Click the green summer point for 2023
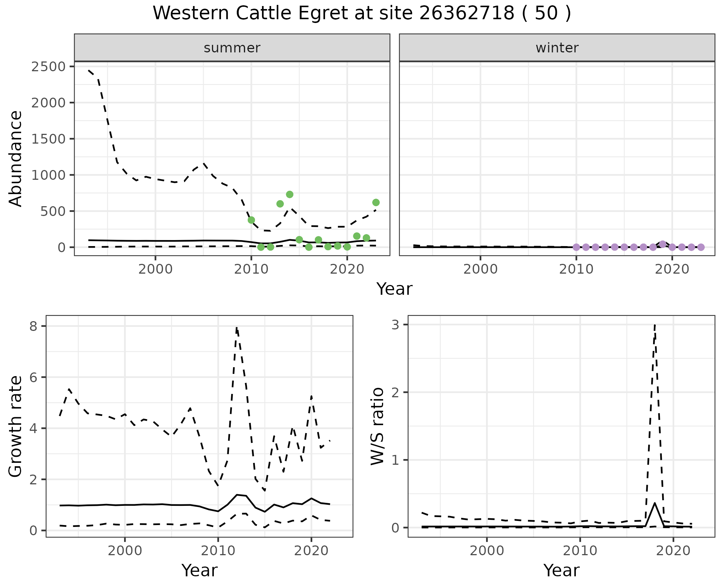This screenshot has width=724, height=588. pos(376,202)
